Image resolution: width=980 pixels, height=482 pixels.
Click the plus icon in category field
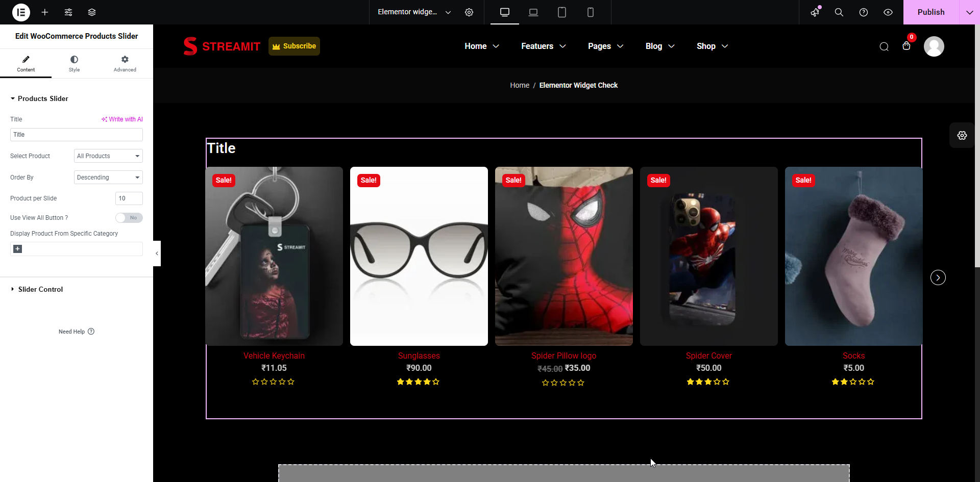tap(17, 249)
